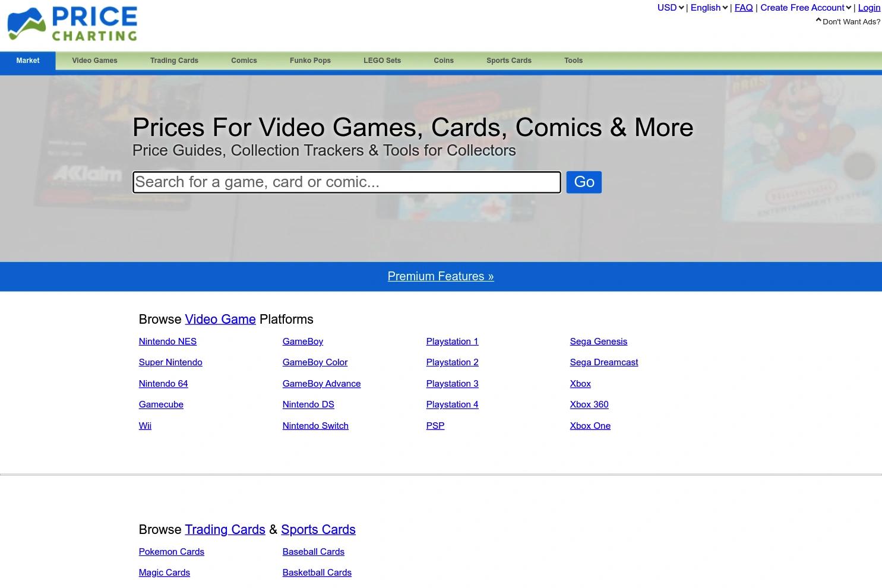The width and height of the screenshot is (882, 588).
Task: Open the FAQ link
Action: pos(744,8)
